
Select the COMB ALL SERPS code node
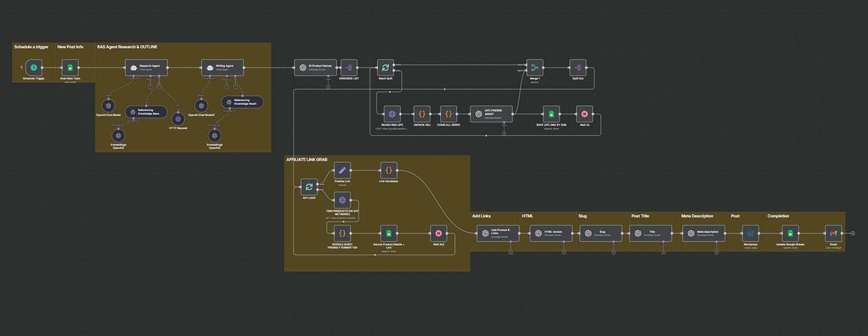point(448,114)
